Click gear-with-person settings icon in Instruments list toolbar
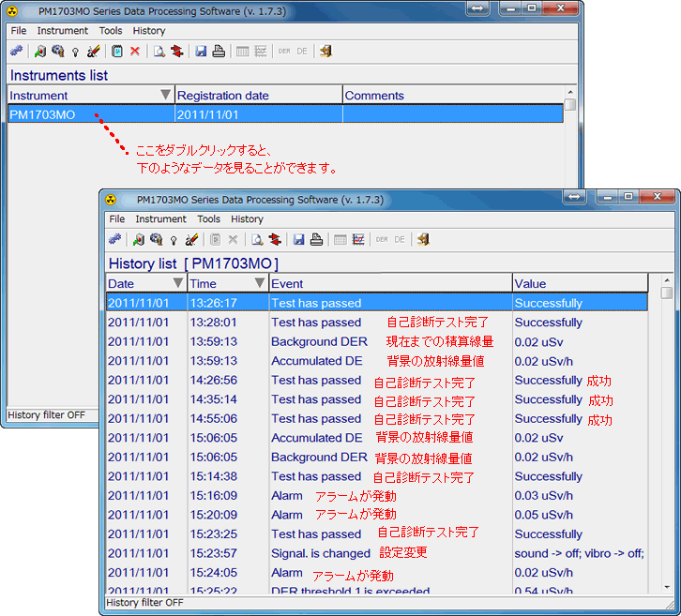This screenshot has height=616, width=681. [x=58, y=52]
